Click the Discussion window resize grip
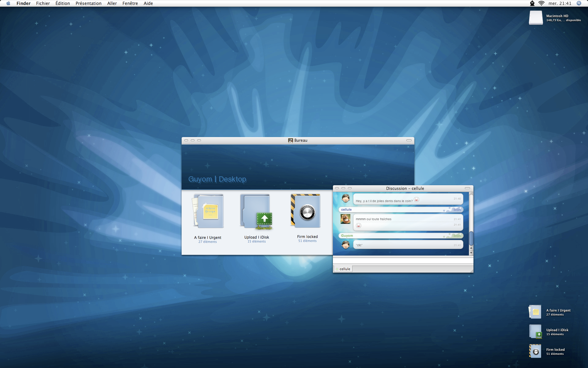The image size is (588, 368). (x=472, y=271)
